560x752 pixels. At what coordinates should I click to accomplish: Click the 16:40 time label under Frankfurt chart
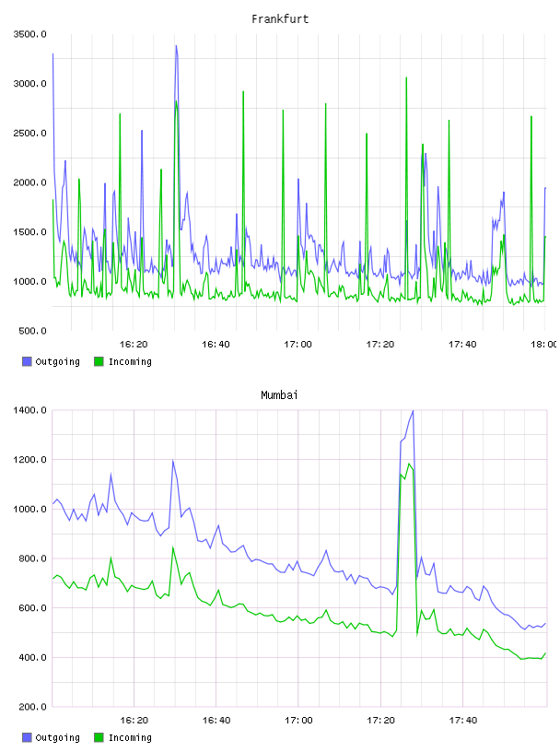point(216,345)
